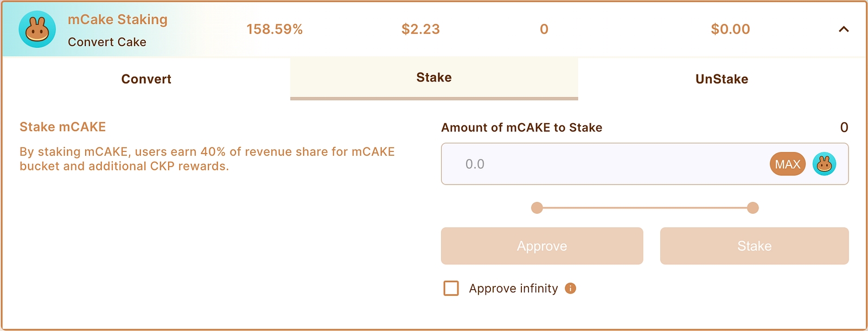Click the mCAKE token icon in amount field
This screenshot has height=331, width=868.
(x=824, y=164)
